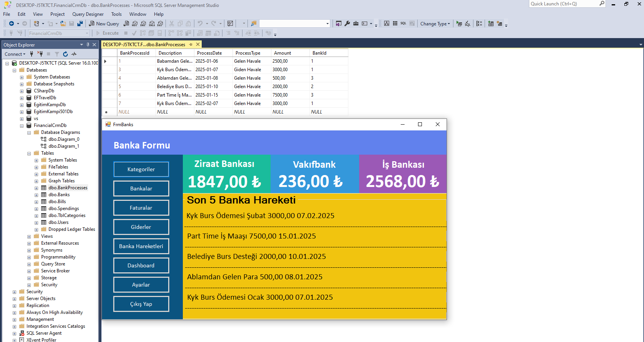Show the SQL Pane icon

[403, 23]
